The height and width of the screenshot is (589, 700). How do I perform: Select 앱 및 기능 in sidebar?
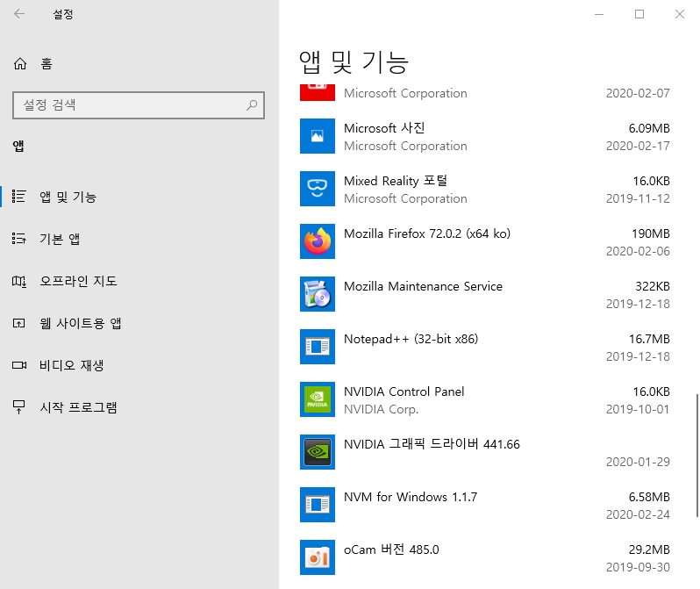[68, 198]
